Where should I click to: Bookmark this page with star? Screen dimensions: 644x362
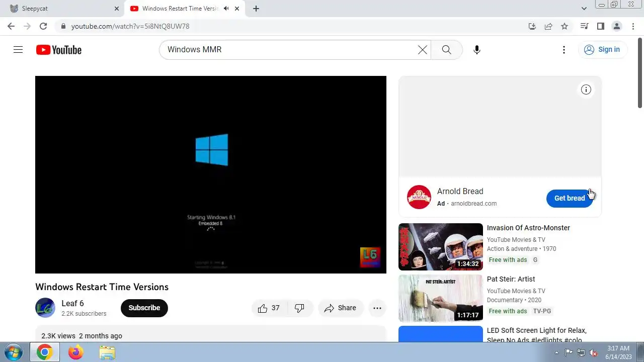coord(565,26)
